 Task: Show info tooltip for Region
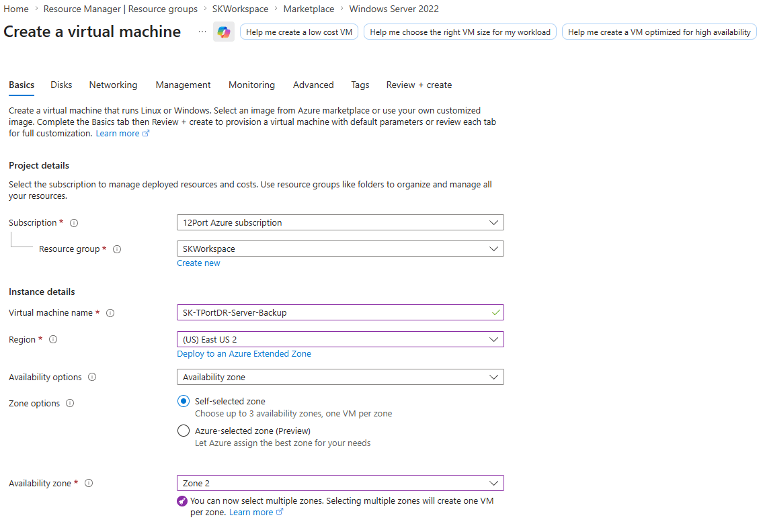(53, 339)
